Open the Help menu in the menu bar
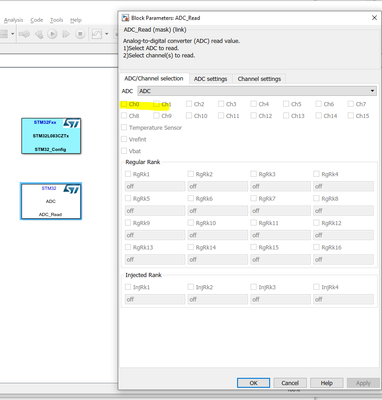This screenshot has width=382, height=400. (76, 20)
